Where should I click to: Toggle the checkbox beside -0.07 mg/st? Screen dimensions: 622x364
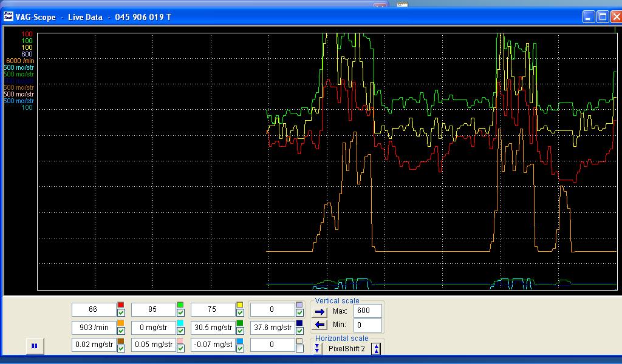tap(240, 349)
